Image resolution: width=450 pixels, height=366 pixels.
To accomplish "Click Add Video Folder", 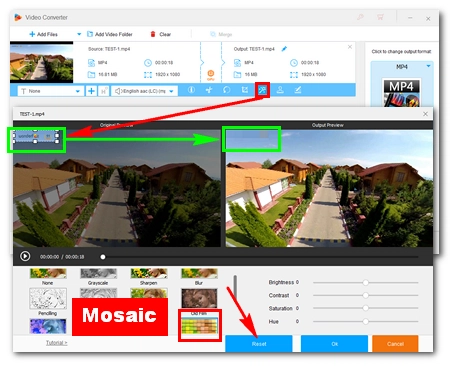I will (x=110, y=34).
